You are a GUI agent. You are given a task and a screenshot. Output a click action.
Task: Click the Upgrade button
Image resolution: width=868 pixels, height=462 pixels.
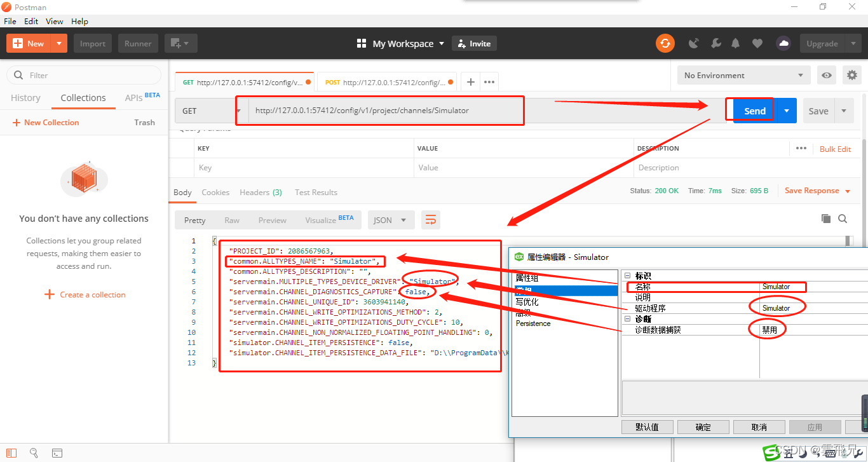click(x=822, y=43)
